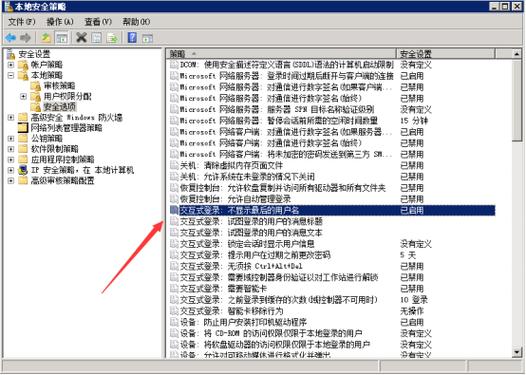Click the 审核策略 folder icon

coord(36,86)
